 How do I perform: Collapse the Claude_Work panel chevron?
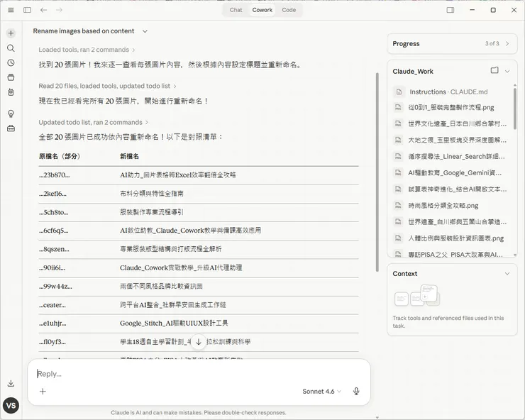[x=507, y=71]
